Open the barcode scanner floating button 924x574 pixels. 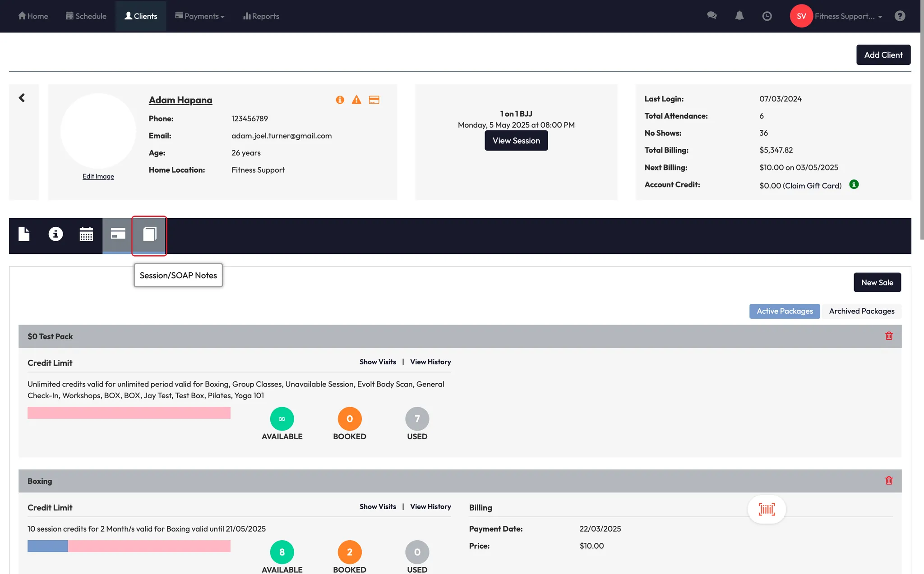(767, 510)
